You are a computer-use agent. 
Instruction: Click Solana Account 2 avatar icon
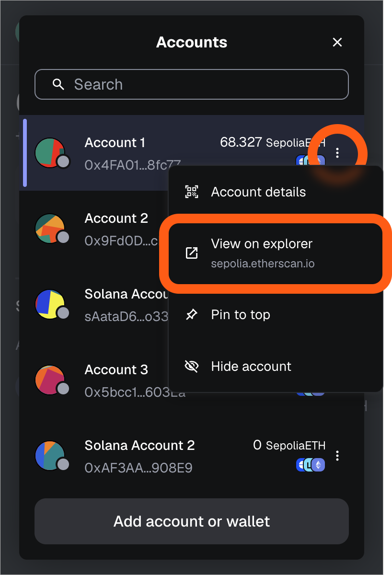coord(50,455)
